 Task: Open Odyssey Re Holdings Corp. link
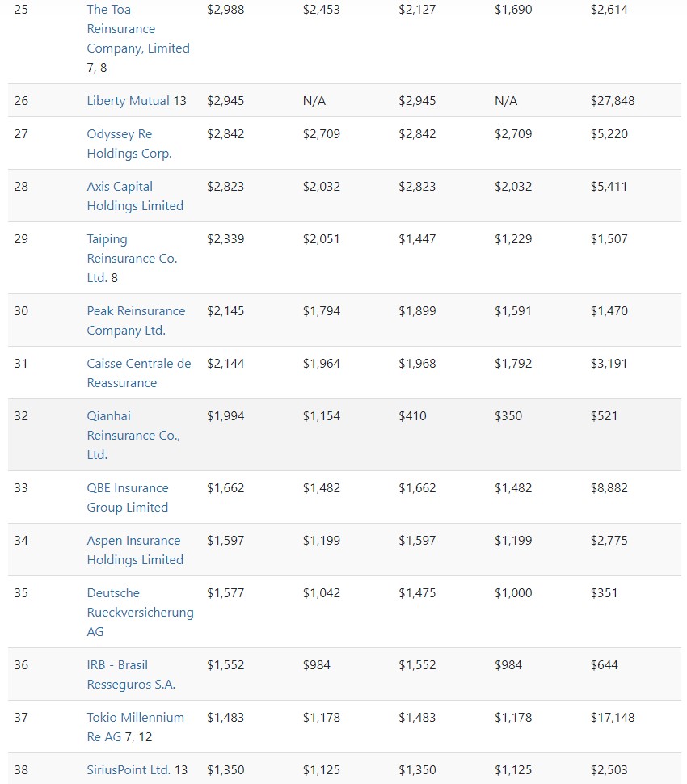pyautogui.click(x=129, y=144)
